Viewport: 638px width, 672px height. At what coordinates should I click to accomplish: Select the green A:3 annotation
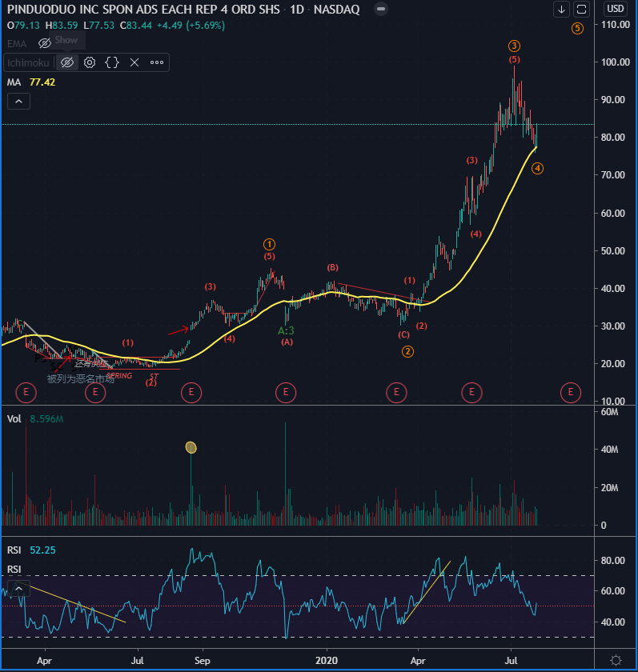286,330
